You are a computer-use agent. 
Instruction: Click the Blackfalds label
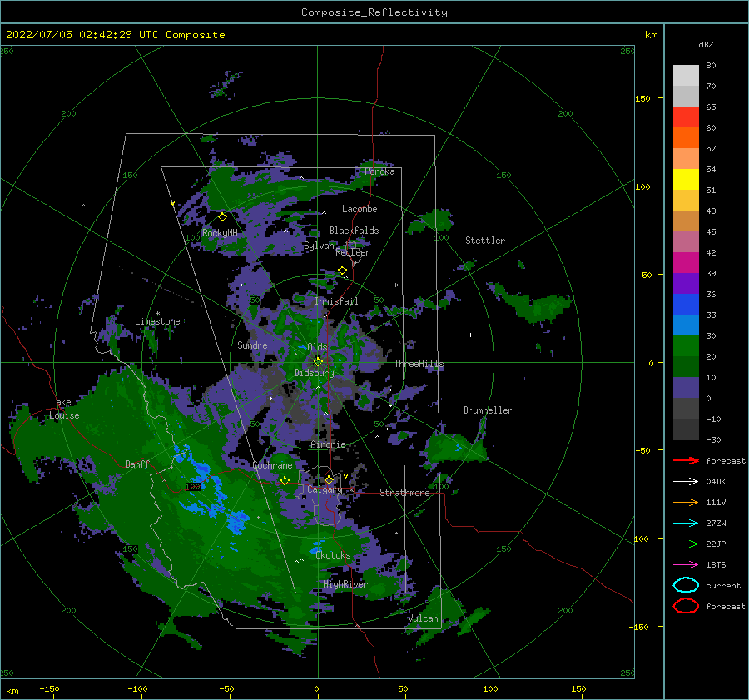point(354,231)
